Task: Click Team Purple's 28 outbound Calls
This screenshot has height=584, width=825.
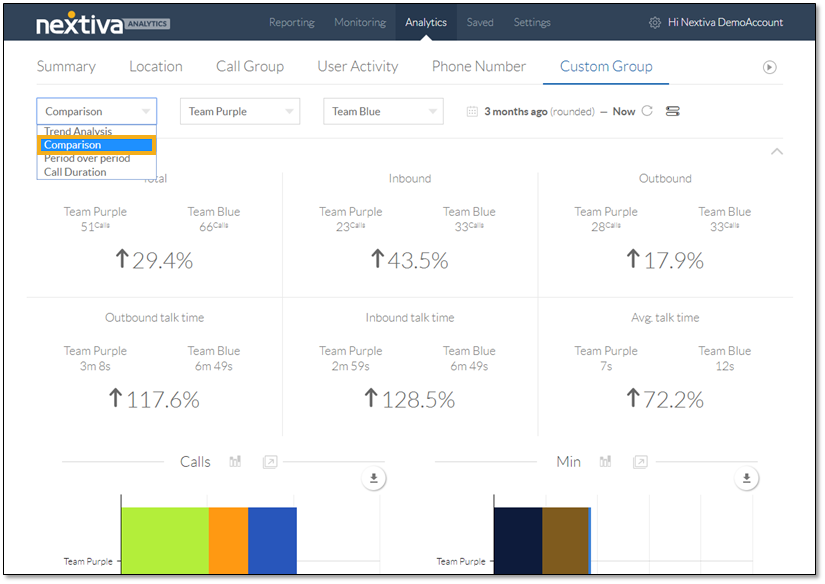Action: [x=606, y=227]
